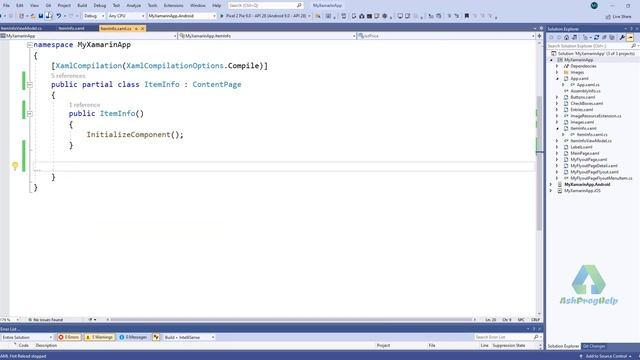Switch to the ItemInfo.xaml tab

pos(71,29)
